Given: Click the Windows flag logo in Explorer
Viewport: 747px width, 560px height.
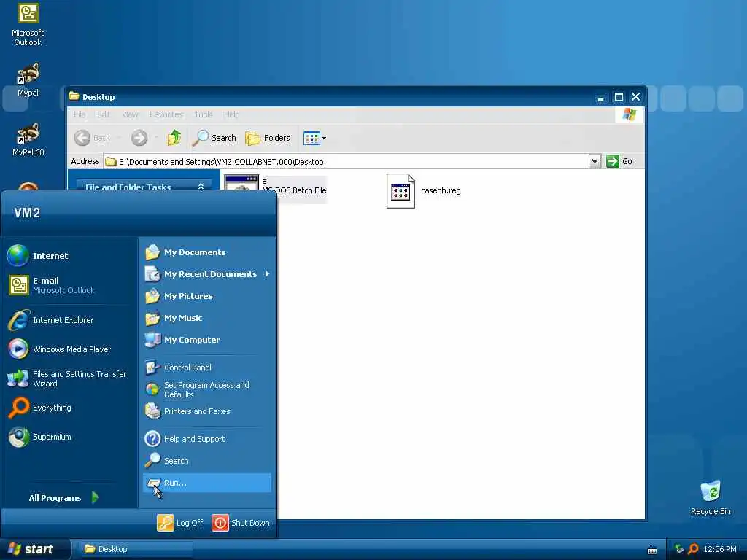Looking at the screenshot, I should [x=629, y=114].
